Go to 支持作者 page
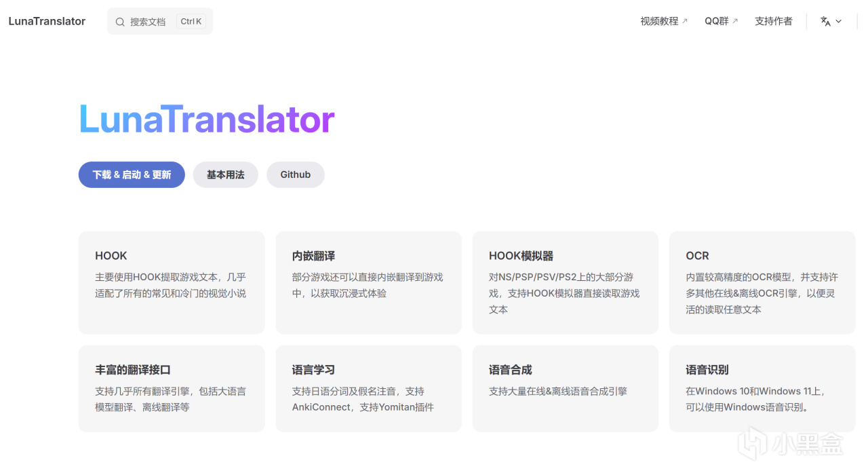Screen dimensions: 868x473 pos(774,21)
